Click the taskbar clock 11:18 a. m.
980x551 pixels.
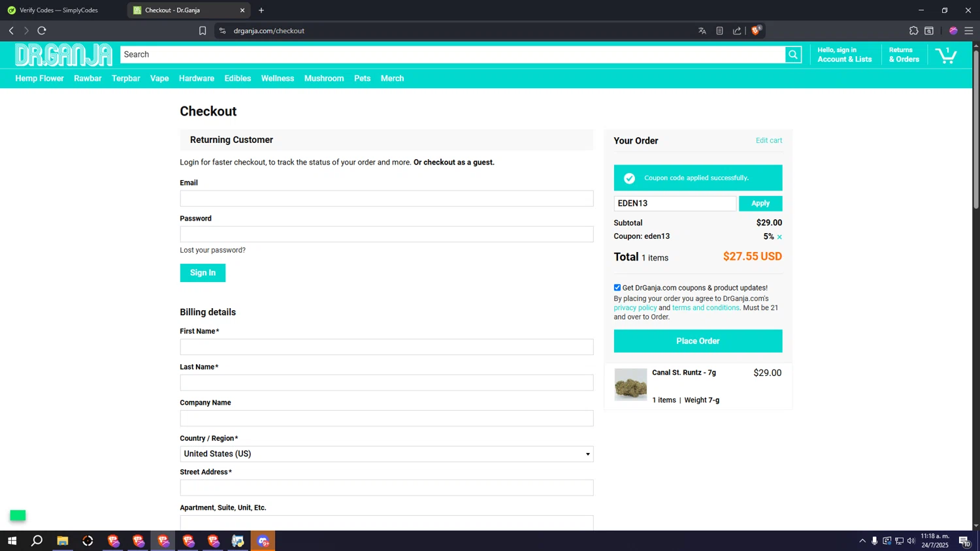click(x=935, y=541)
